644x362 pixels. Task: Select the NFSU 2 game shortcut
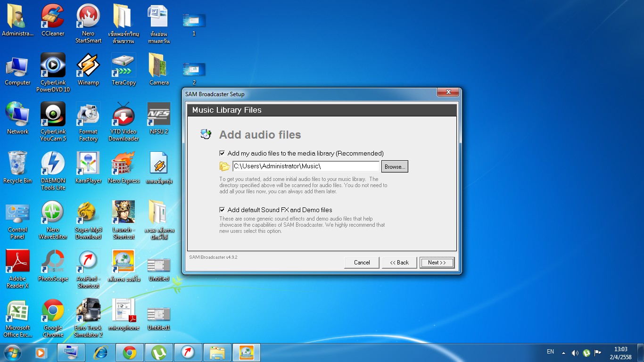click(159, 119)
